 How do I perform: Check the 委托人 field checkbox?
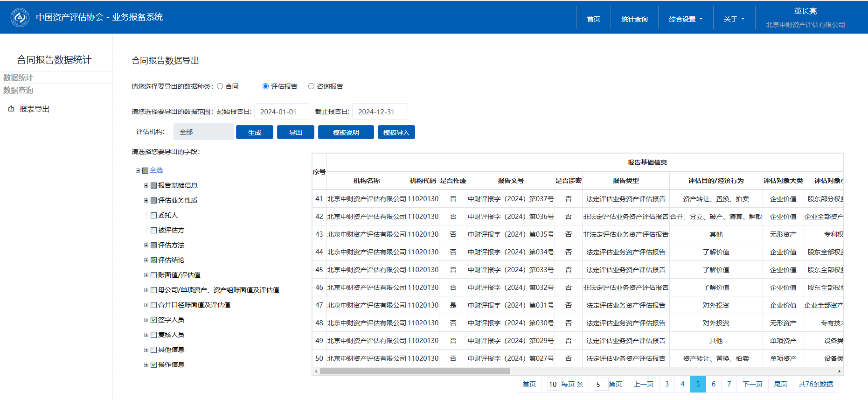click(x=153, y=216)
